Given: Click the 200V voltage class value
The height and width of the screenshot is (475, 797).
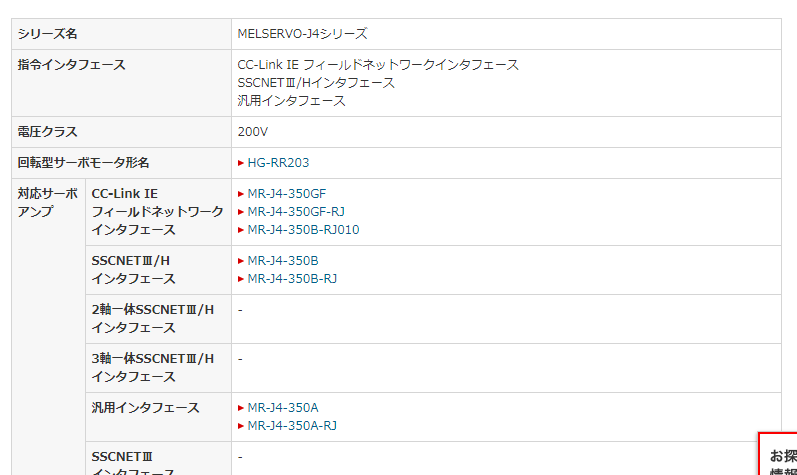Looking at the screenshot, I should 253,131.
